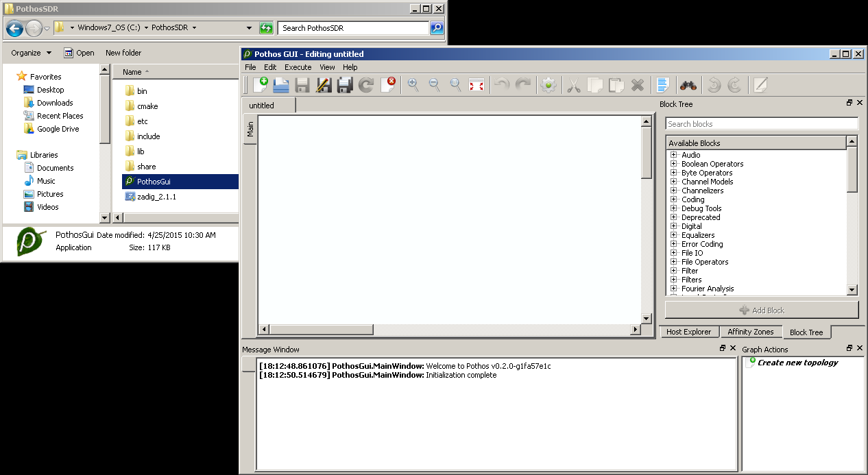868x475 pixels.
Task: Expand the Audio block category
Action: click(674, 155)
